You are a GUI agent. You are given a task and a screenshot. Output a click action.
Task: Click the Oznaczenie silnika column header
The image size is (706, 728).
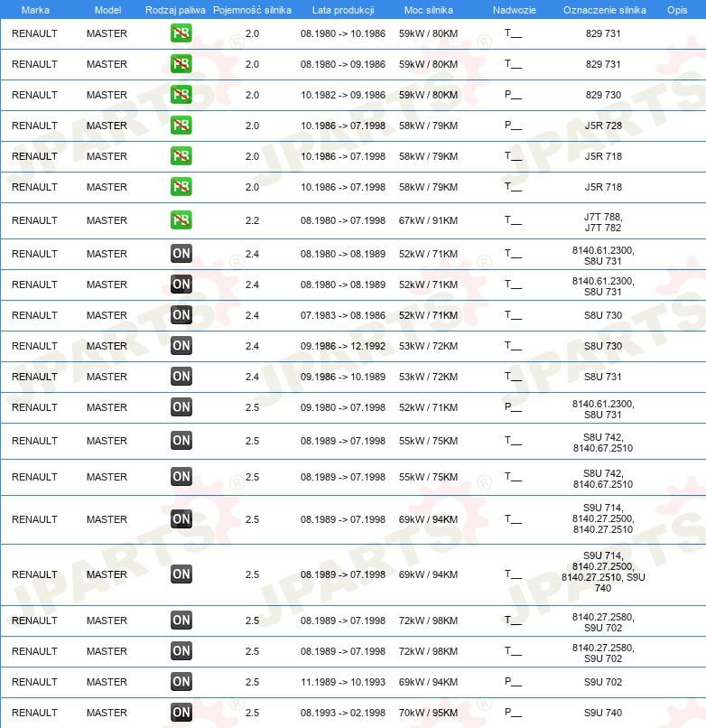coord(604,10)
